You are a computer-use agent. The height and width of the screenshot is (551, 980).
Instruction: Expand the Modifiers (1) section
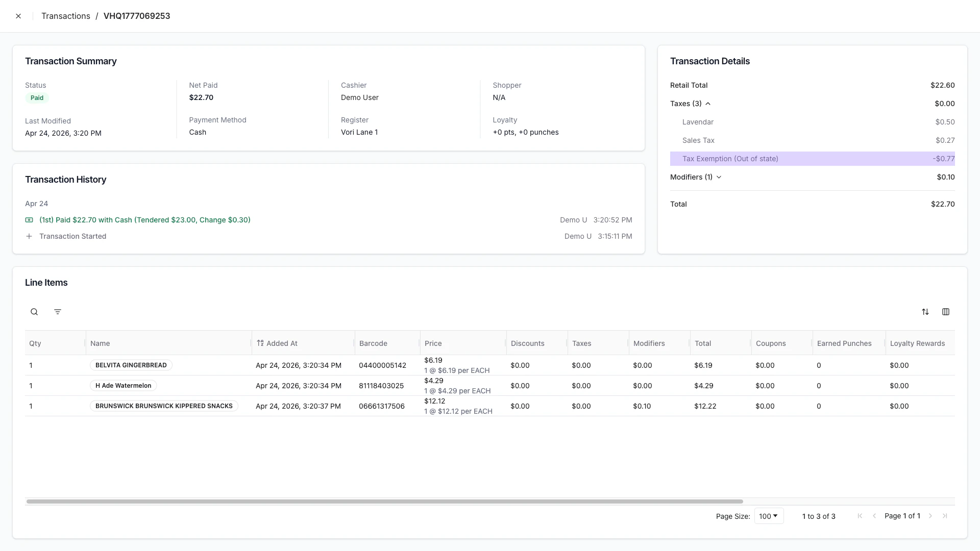pyautogui.click(x=719, y=177)
